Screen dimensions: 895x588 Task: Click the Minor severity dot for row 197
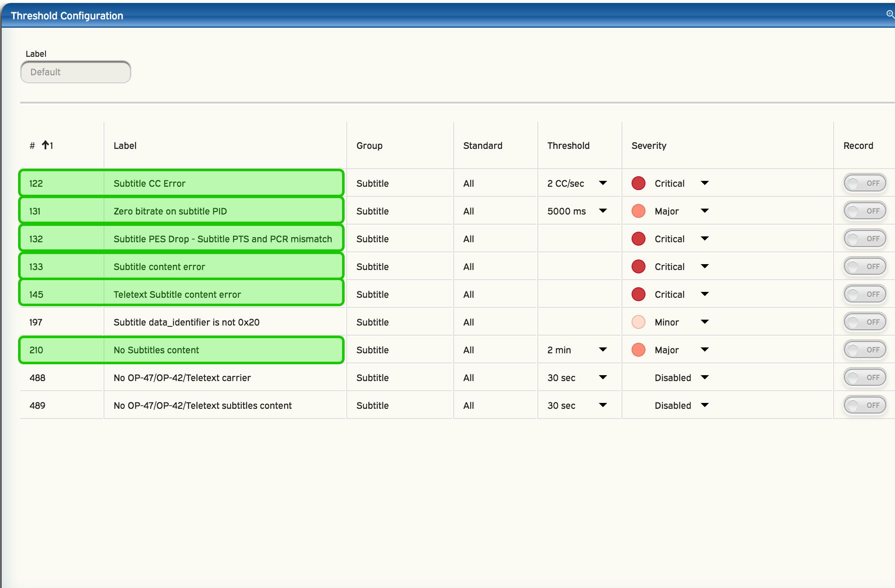pos(638,322)
